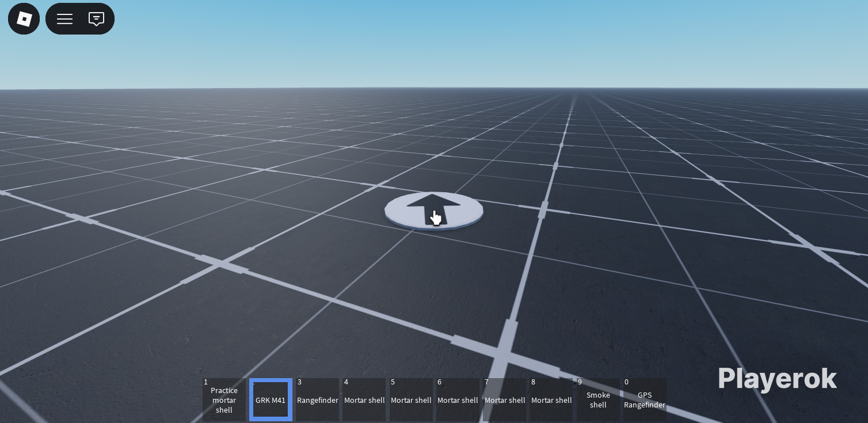Click the Playerok watermark text
Image resolution: width=868 pixels, height=423 pixels.
click(777, 379)
